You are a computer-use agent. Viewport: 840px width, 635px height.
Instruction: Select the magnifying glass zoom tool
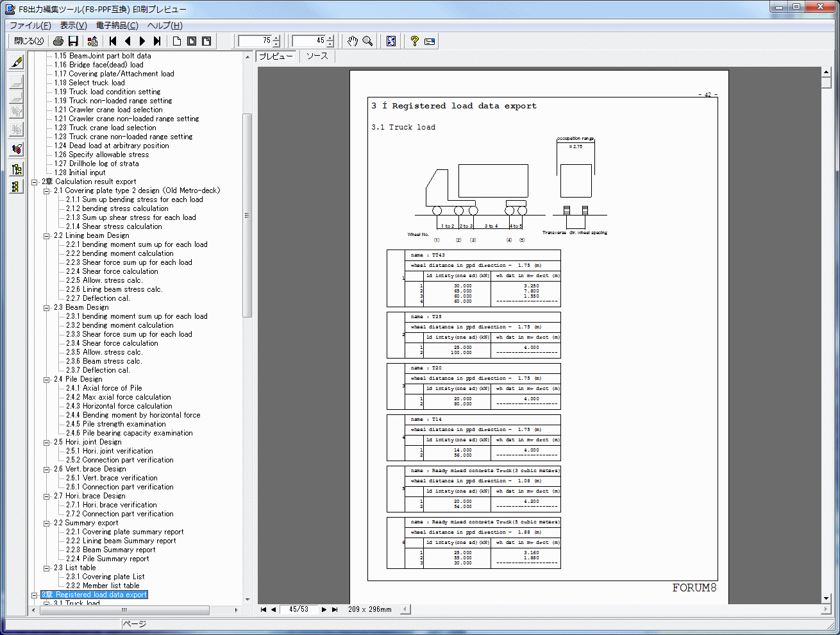[x=367, y=41]
